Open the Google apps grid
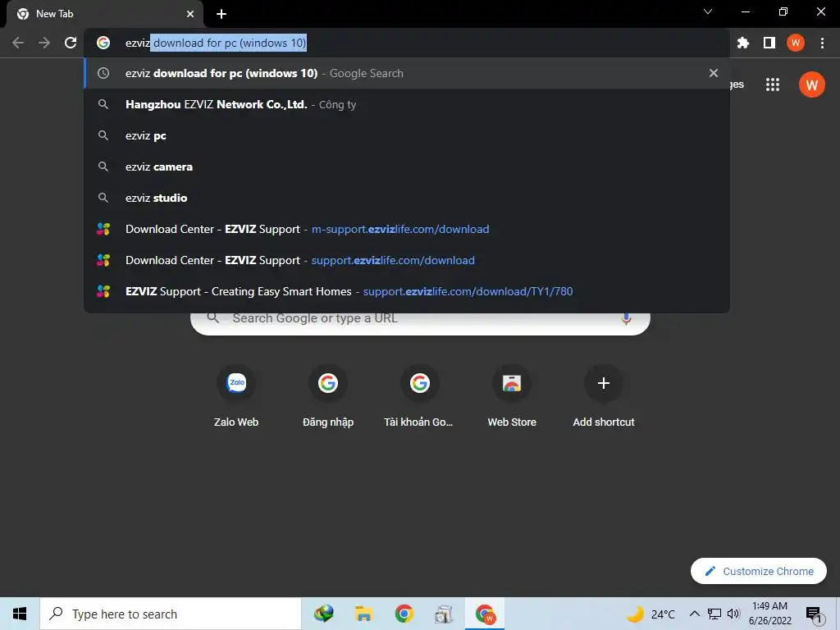This screenshot has height=630, width=840. tap(773, 84)
